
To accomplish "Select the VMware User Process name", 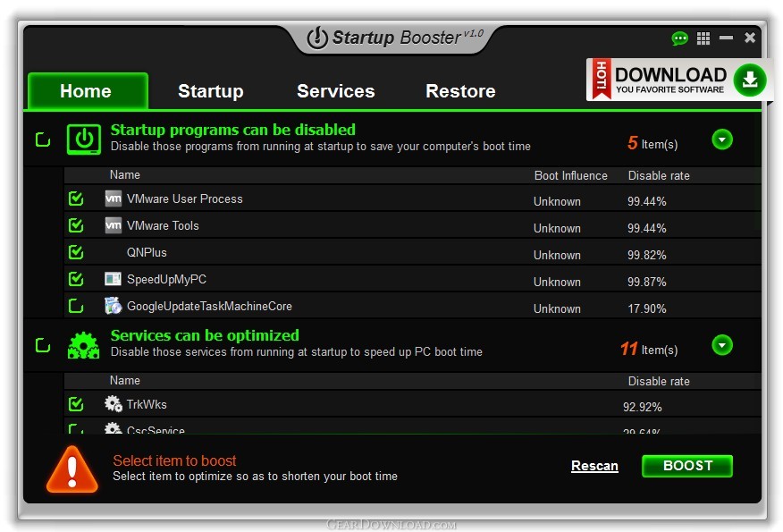I will (x=184, y=198).
